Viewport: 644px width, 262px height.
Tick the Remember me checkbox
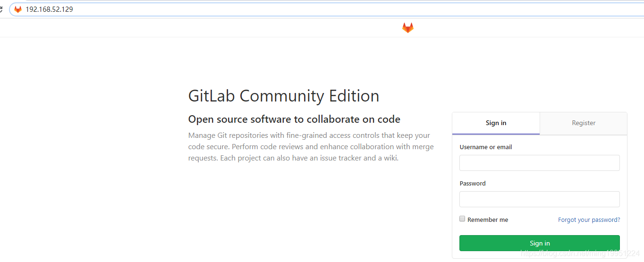[x=463, y=219]
